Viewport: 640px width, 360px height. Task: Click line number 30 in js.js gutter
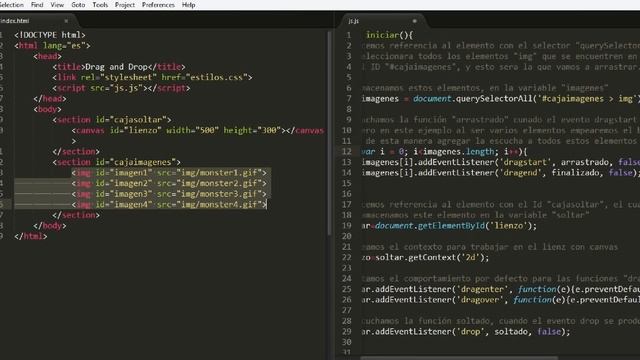[347, 343]
